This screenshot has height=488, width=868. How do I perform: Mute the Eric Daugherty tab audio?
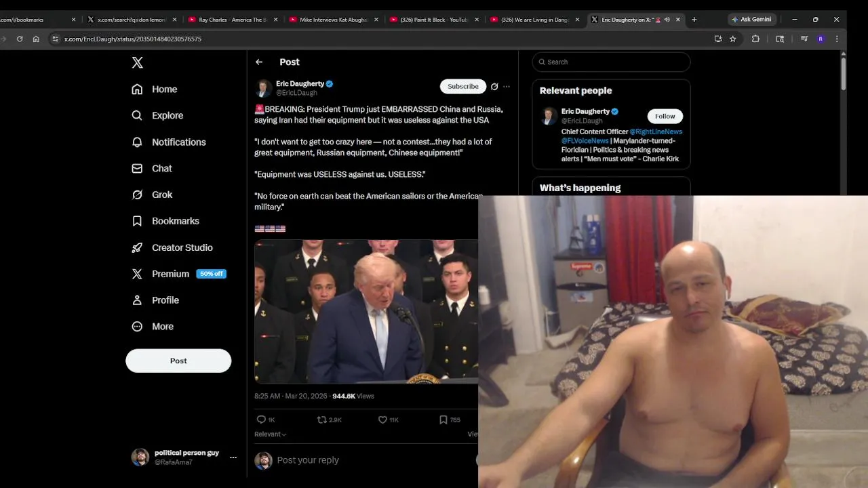667,20
